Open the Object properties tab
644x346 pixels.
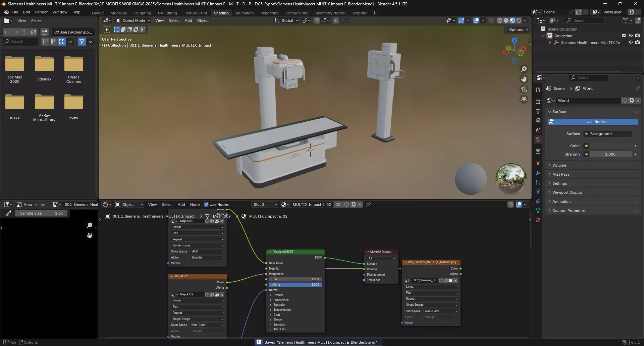click(x=538, y=164)
